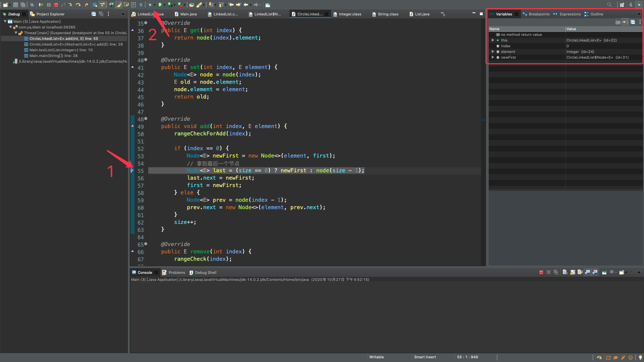Viewport: 644px width, 362px height.
Task: Launch Debug with the bug icon
Action: click(150, 5)
